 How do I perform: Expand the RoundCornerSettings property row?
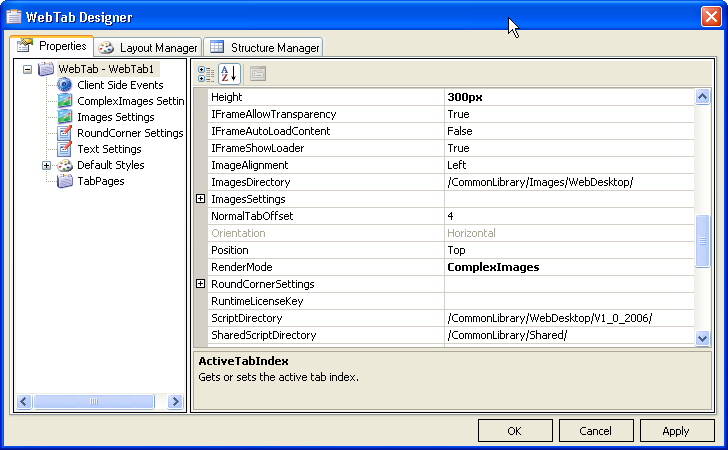(x=201, y=284)
